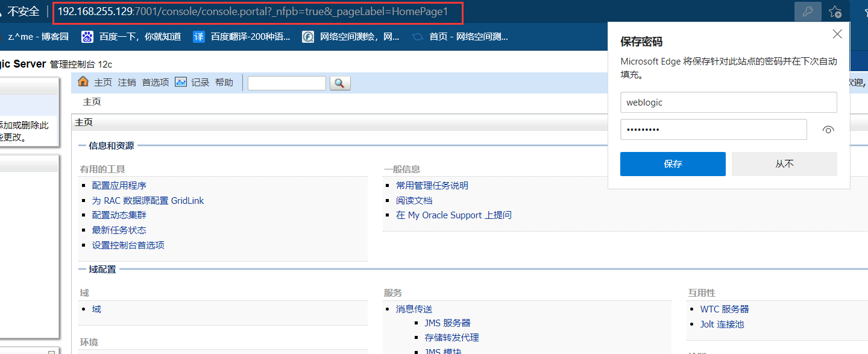Open 存储转发代理 link

click(451, 338)
